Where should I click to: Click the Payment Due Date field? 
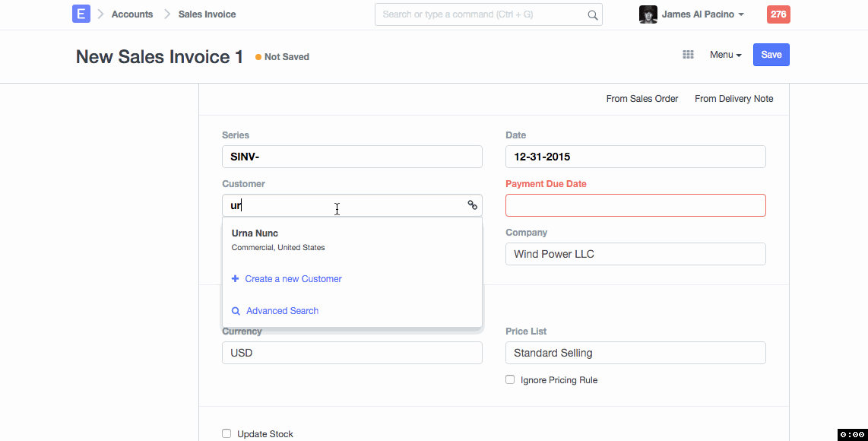pyautogui.click(x=635, y=205)
